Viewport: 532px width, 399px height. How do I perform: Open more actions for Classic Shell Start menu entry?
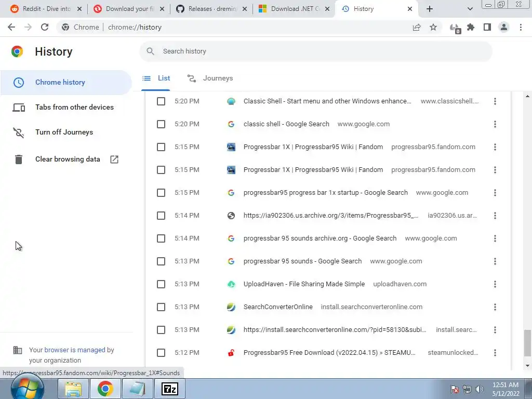click(x=495, y=101)
